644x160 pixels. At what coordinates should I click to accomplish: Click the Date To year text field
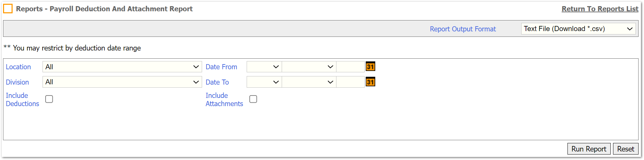350,82
